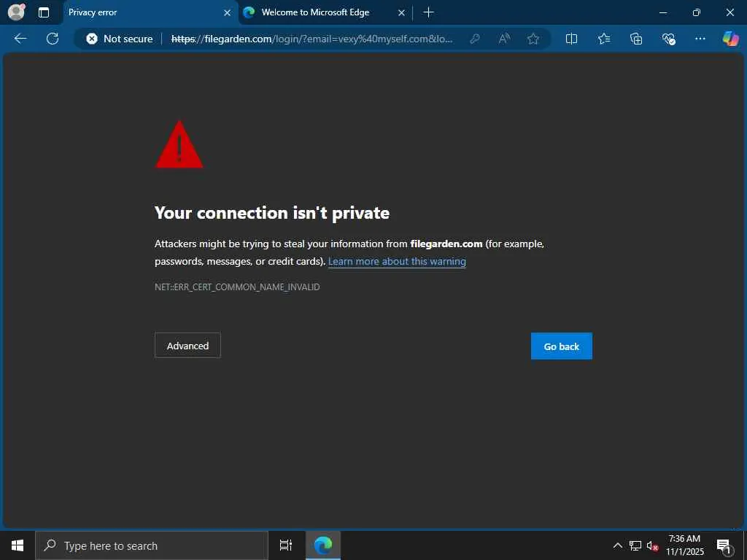This screenshot has width=747, height=560.
Task: View the Not secure site information
Action: 120,39
